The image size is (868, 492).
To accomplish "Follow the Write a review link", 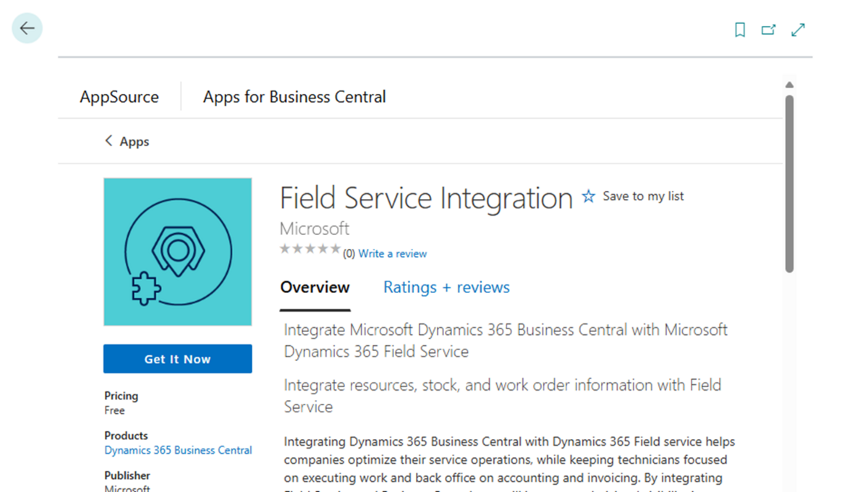I will click(x=392, y=253).
